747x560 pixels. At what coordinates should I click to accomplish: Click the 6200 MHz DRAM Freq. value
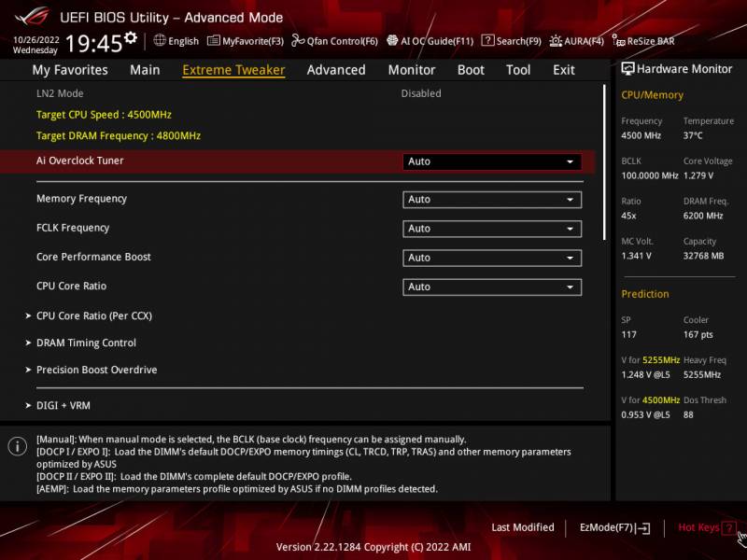(703, 216)
